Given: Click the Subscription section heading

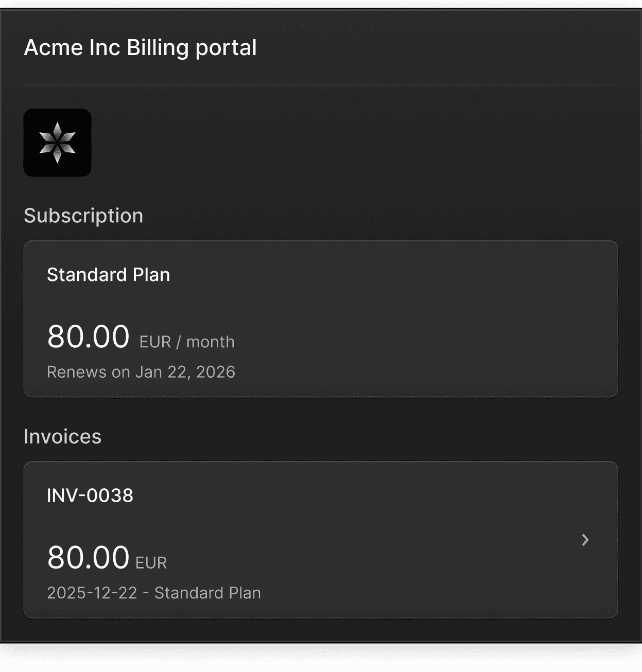Looking at the screenshot, I should (83, 216).
